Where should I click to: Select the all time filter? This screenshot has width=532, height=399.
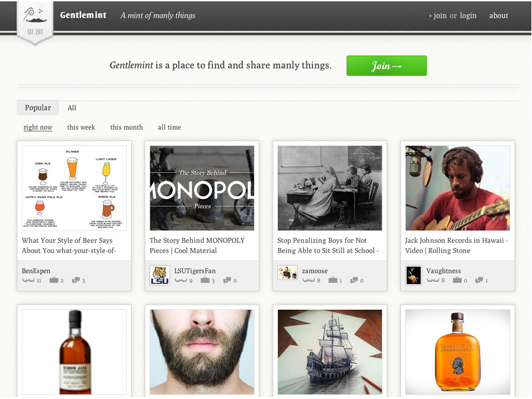point(169,127)
